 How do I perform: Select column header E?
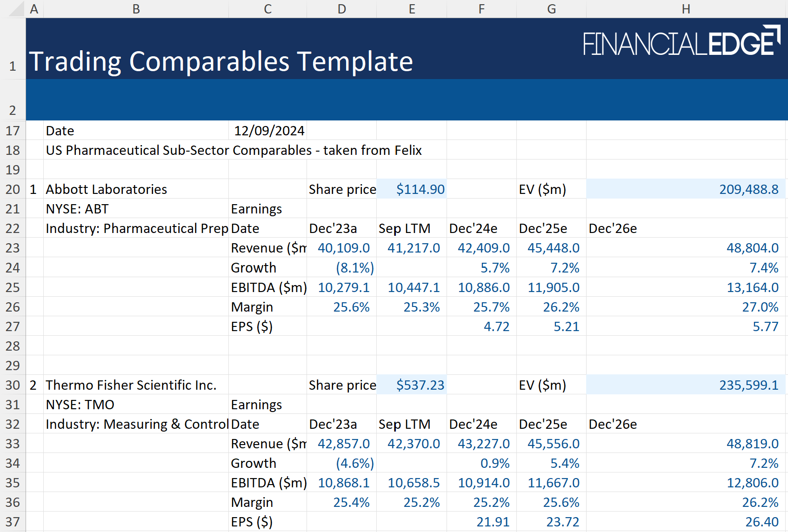(411, 8)
